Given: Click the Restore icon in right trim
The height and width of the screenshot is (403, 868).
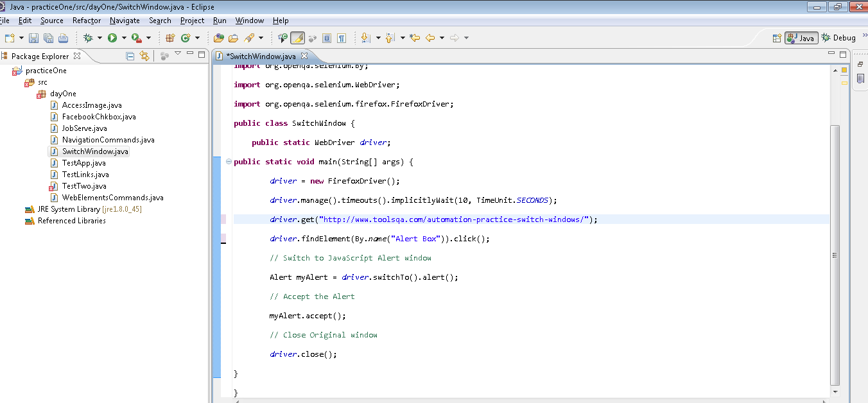Looking at the screenshot, I should [860, 64].
